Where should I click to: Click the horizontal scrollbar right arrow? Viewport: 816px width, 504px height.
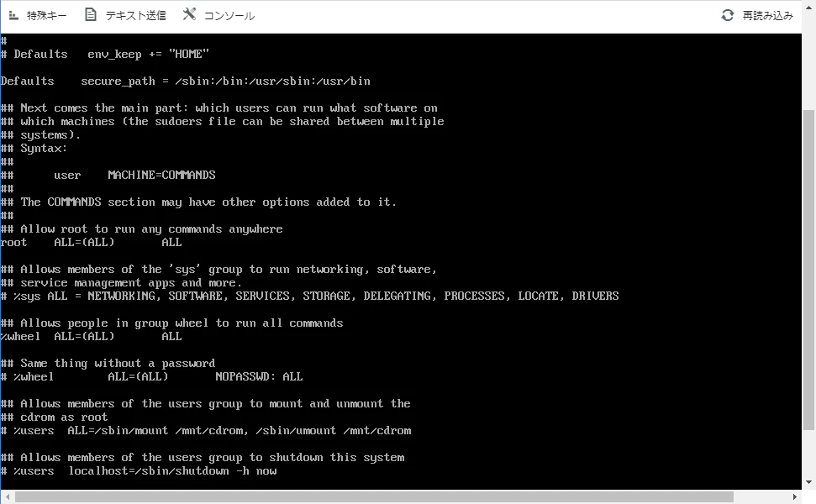[x=795, y=496]
